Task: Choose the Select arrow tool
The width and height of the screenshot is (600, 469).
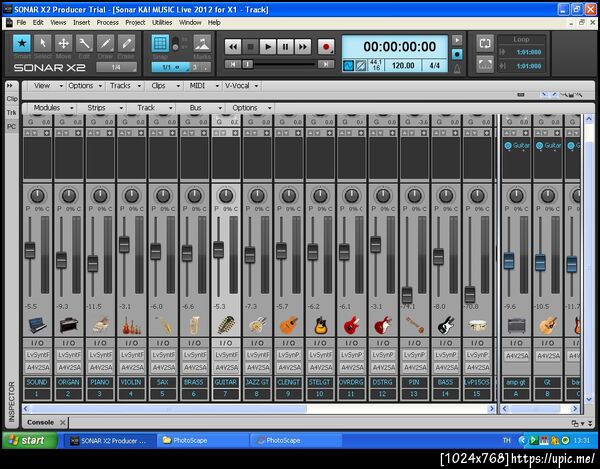Action: click(x=42, y=44)
